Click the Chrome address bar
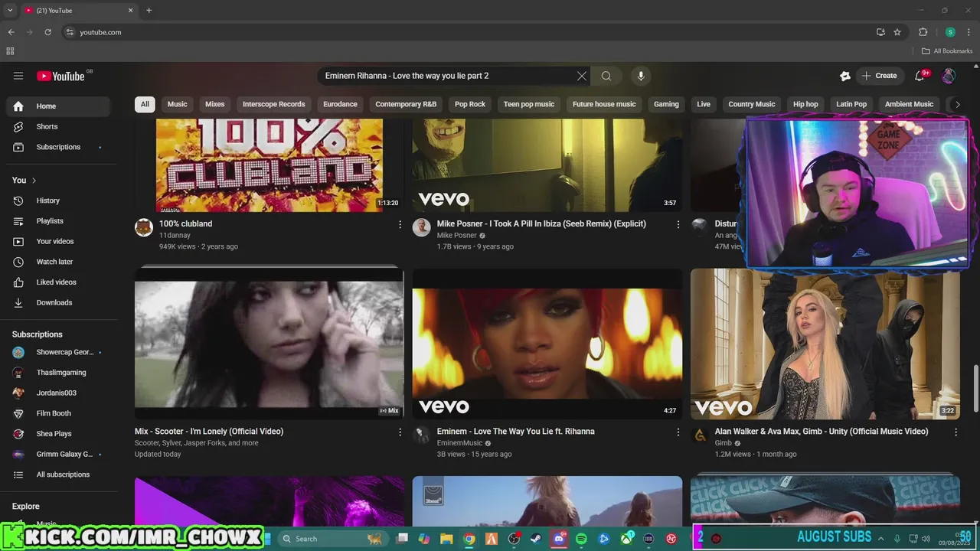The height and width of the screenshot is (551, 980). pyautogui.click(x=467, y=32)
